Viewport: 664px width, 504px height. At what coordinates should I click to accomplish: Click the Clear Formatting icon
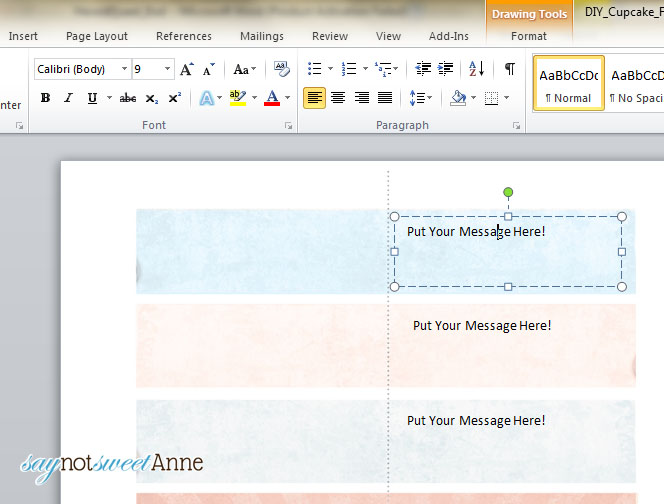[282, 69]
